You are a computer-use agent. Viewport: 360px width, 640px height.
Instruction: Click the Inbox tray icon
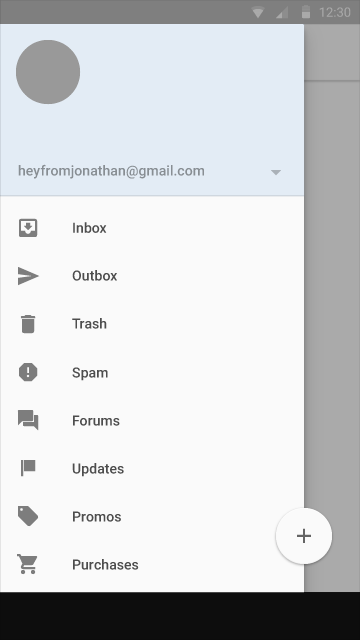(28, 228)
